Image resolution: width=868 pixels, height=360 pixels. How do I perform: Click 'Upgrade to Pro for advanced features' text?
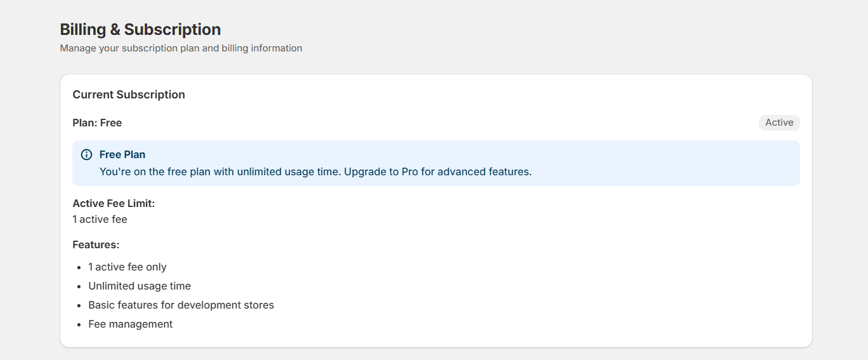point(437,171)
